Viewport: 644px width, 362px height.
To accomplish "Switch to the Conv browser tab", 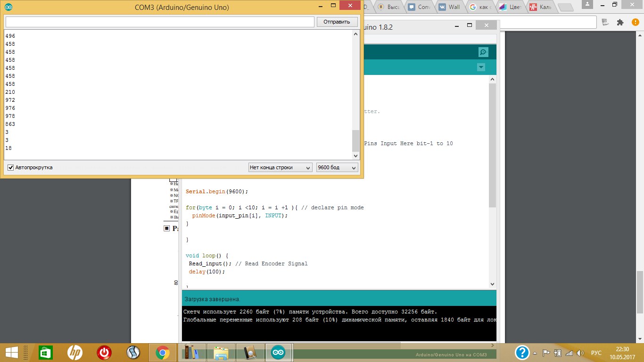I will click(419, 7).
